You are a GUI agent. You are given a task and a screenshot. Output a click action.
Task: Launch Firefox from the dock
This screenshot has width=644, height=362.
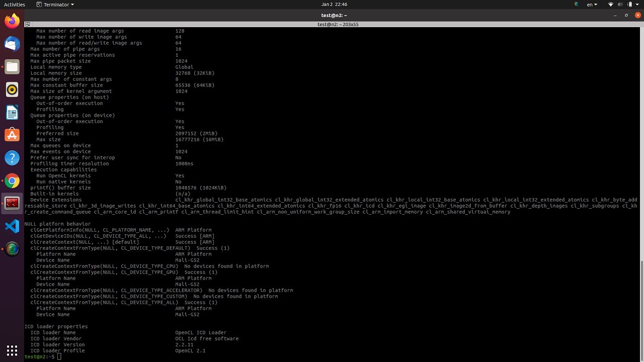point(12,21)
